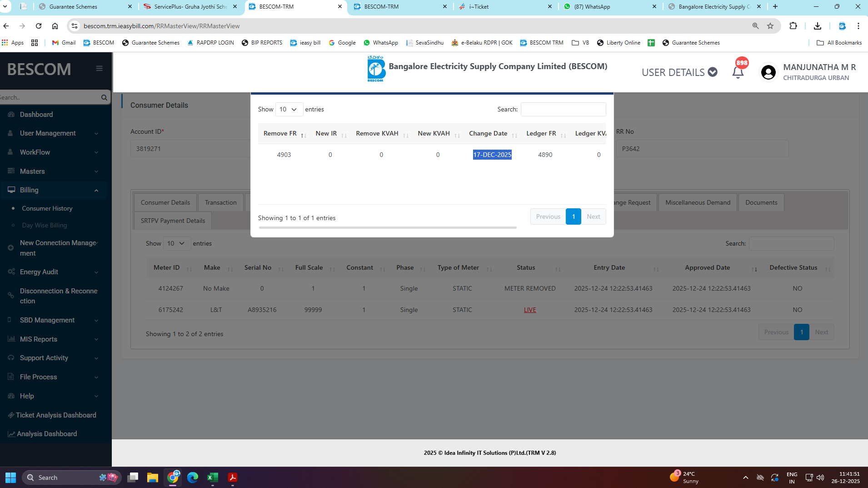The width and height of the screenshot is (868, 488).
Task: Open Chrome three-dot menu
Action: click(x=858, y=26)
